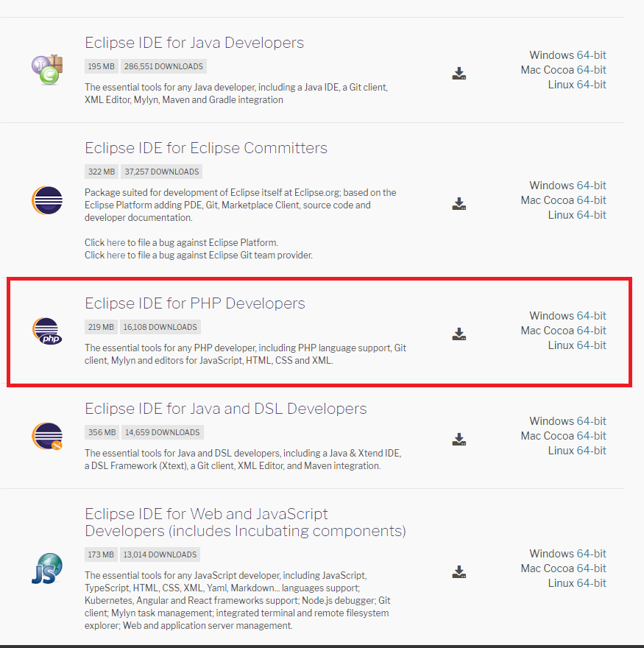Click the 322 MB size badge
644x648 pixels.
pyautogui.click(x=102, y=172)
